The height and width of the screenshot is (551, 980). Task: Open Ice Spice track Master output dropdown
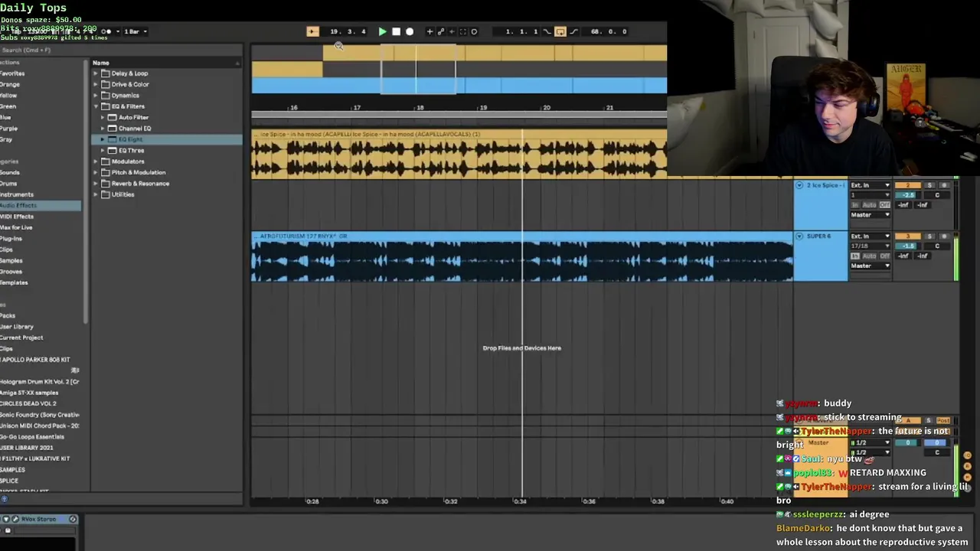coord(871,215)
